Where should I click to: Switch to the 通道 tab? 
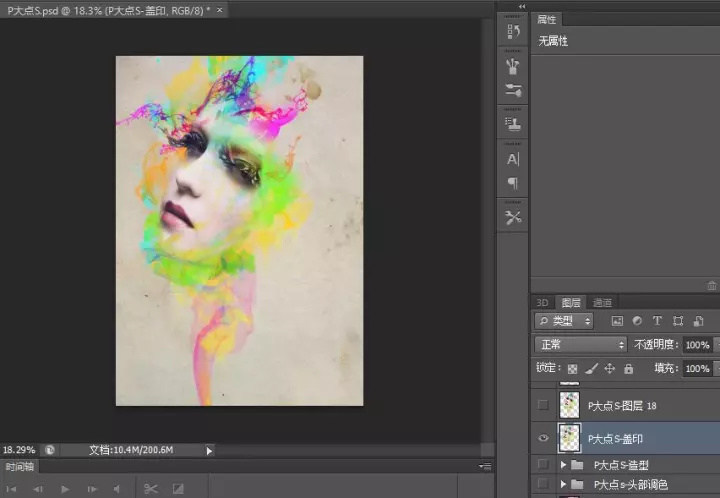pos(602,302)
